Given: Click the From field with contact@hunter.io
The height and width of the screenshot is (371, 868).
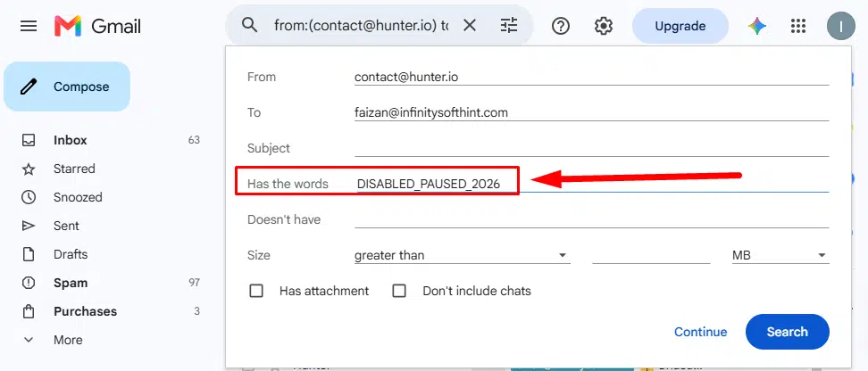Looking at the screenshot, I should [591, 77].
